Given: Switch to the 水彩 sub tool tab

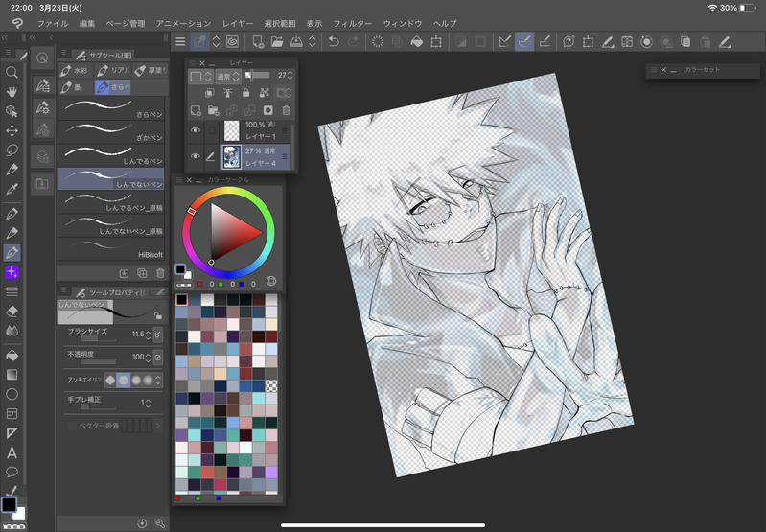Looking at the screenshot, I should [x=75, y=70].
